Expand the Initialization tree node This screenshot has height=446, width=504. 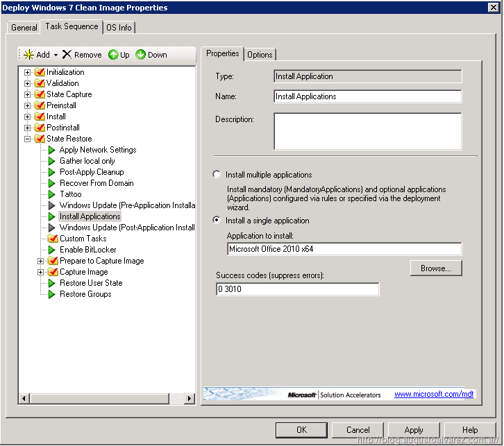[x=28, y=72]
